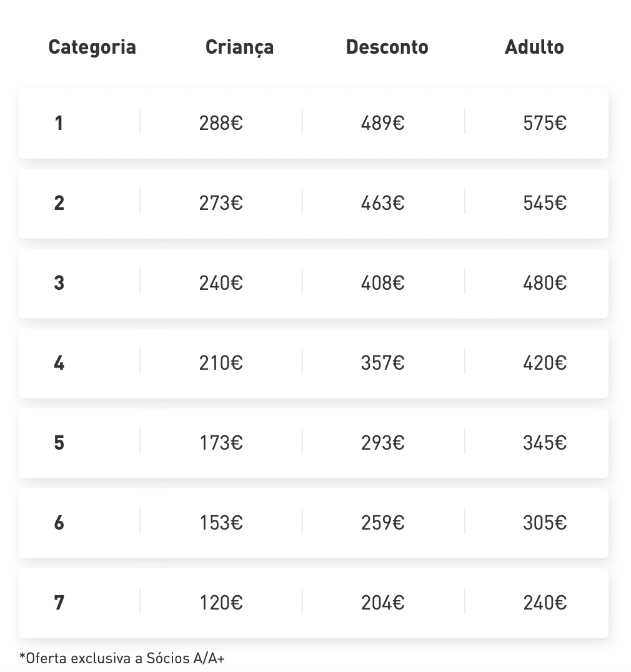This screenshot has width=631, height=672.
Task: Choose category 6 row number
Action: 59,523
